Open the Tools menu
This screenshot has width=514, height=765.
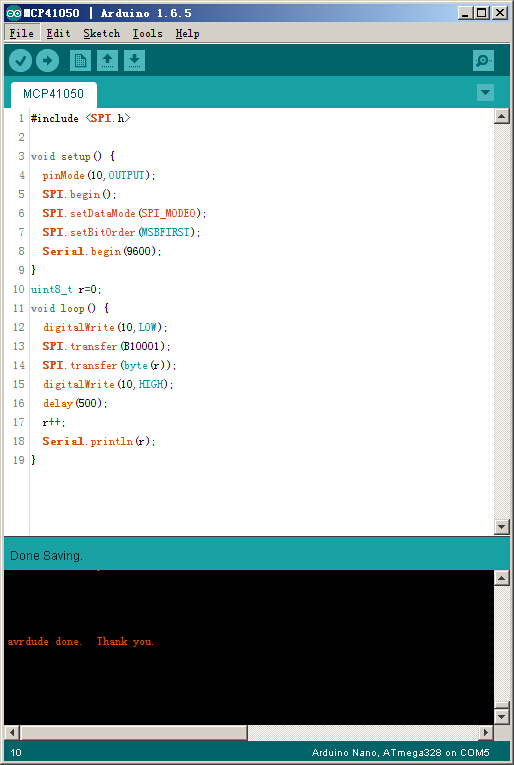click(147, 34)
